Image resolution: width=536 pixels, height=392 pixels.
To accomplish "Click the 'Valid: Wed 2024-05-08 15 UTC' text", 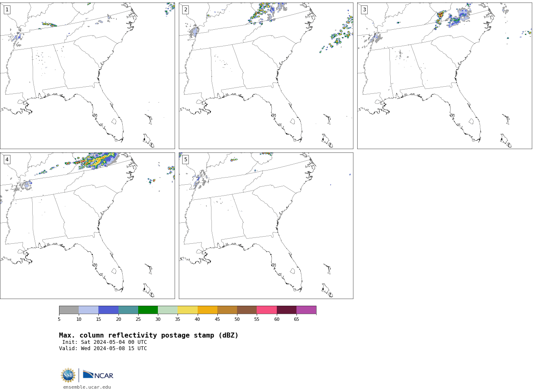I will (103, 348).
